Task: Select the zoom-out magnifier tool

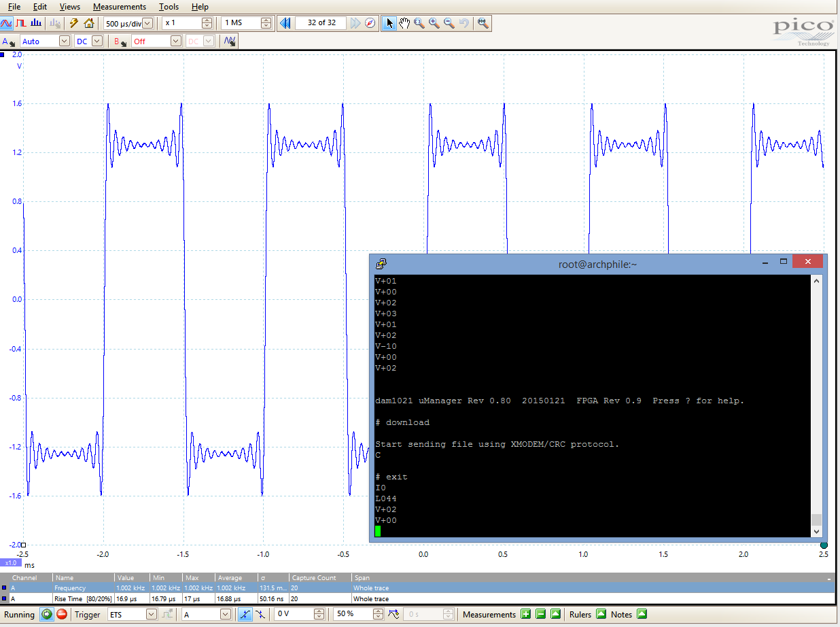Action: (449, 23)
